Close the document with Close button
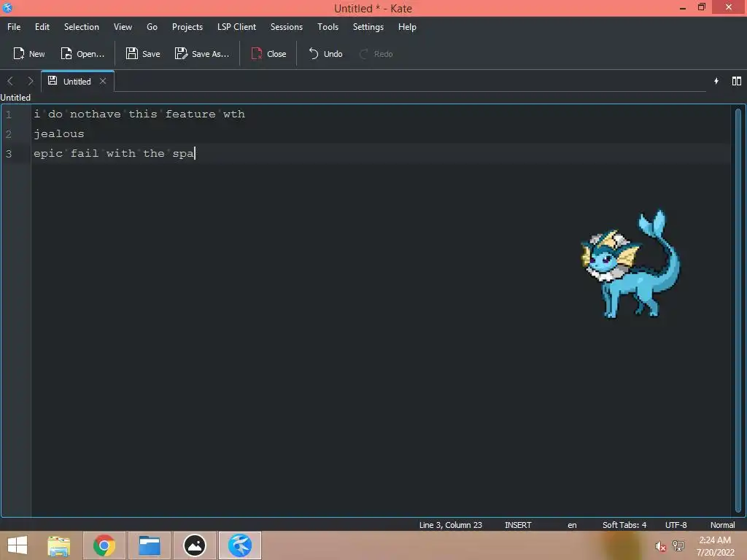747x560 pixels. point(268,54)
